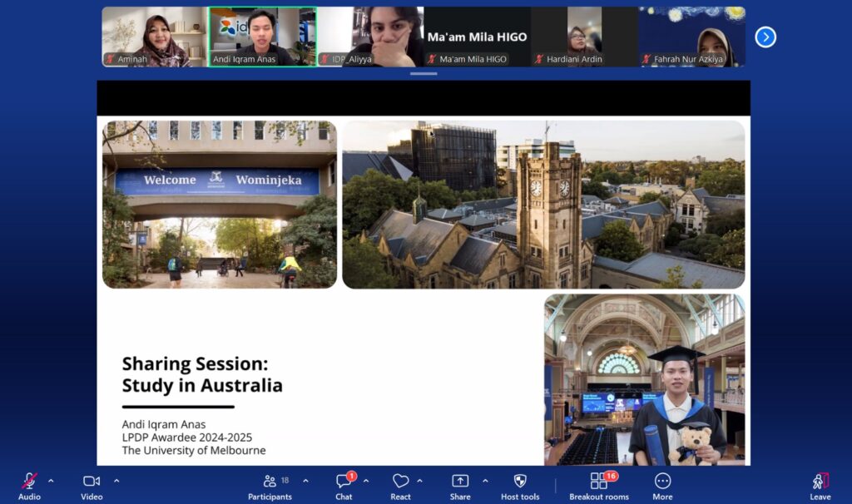Select Ma'am Mila HIGO participant tile
The width and height of the screenshot is (852, 504).
click(x=477, y=37)
